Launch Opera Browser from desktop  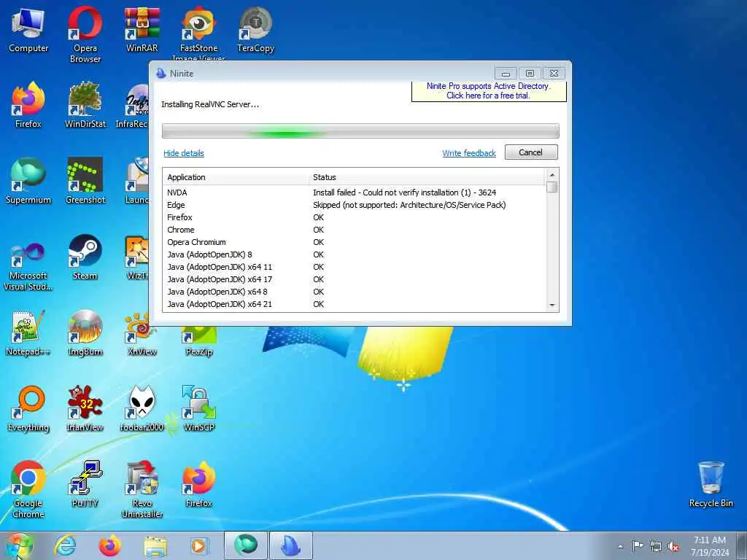click(85, 34)
